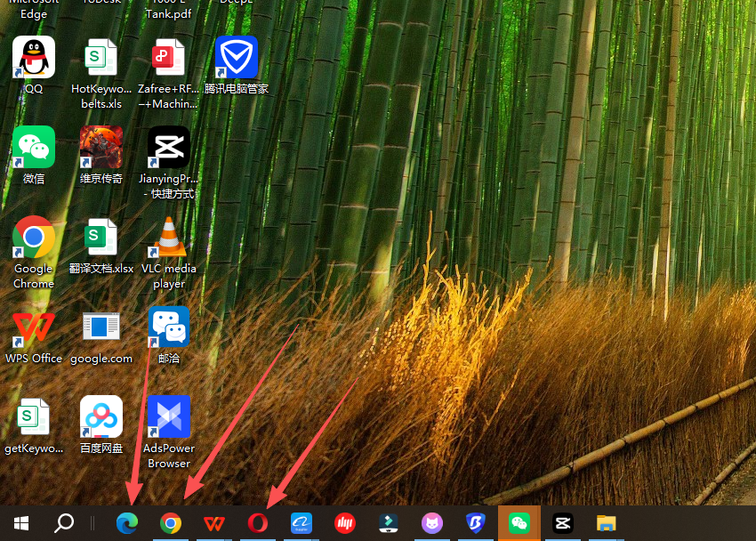
Task: Click the Tencent PC Manager (腾讯电脑管家) desktop icon
Action: coord(237,59)
